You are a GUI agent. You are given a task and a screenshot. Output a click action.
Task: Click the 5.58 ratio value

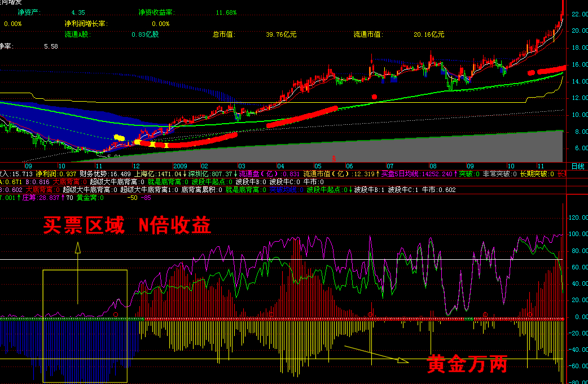click(x=51, y=46)
